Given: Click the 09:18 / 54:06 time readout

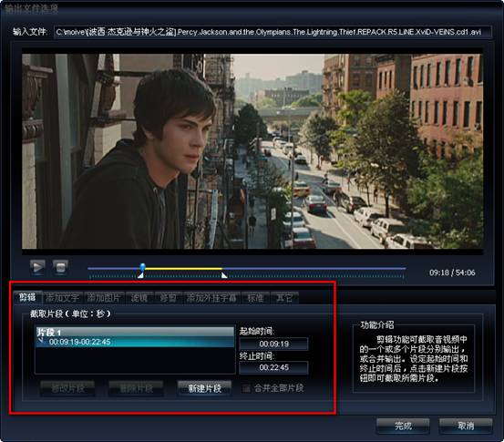Looking at the screenshot, I should click(452, 272).
